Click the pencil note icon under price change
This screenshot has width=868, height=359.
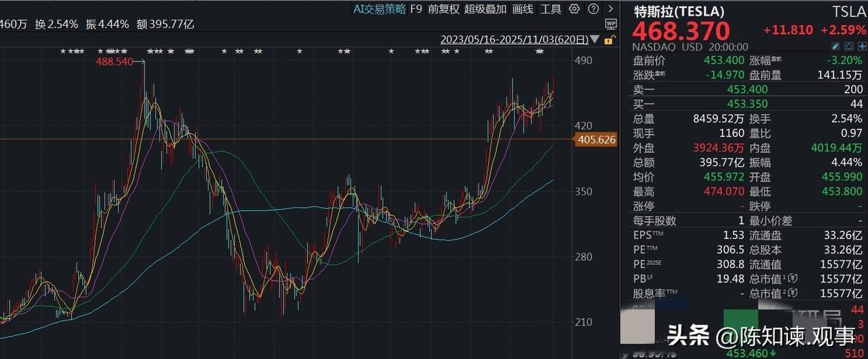click(x=835, y=47)
